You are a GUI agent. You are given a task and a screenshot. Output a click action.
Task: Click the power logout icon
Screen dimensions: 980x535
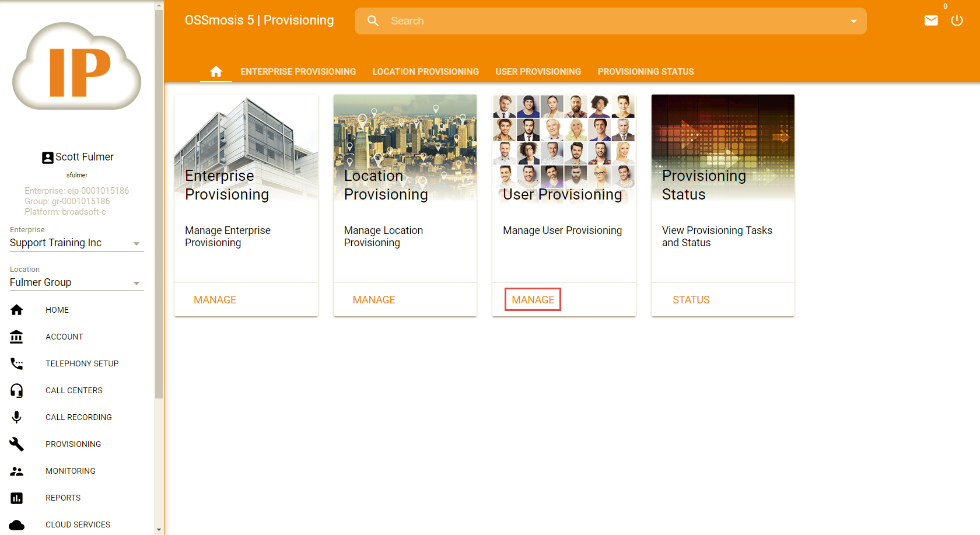957,21
